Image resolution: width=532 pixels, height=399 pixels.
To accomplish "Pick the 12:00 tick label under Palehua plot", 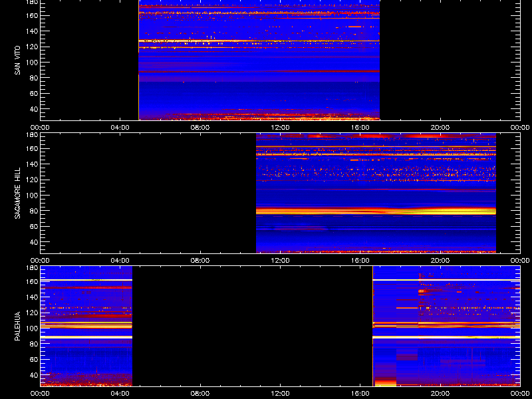I will (x=280, y=394).
